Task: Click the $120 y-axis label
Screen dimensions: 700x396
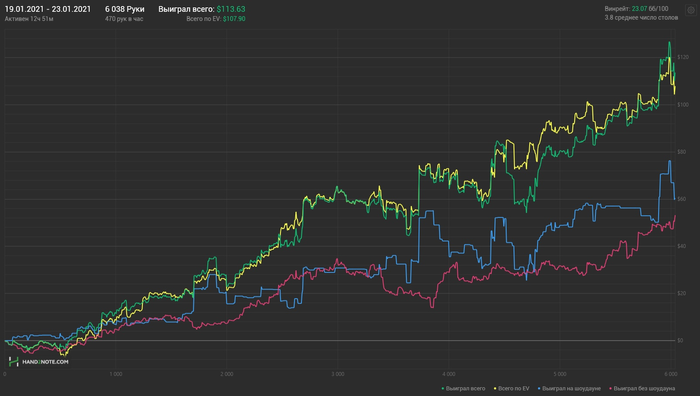Action: tap(683, 57)
